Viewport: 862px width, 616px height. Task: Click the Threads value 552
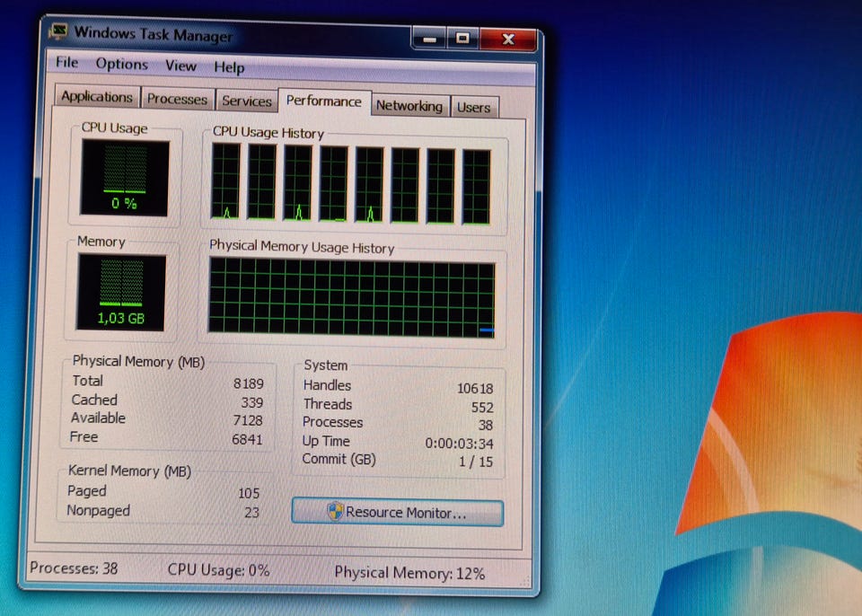tap(482, 407)
